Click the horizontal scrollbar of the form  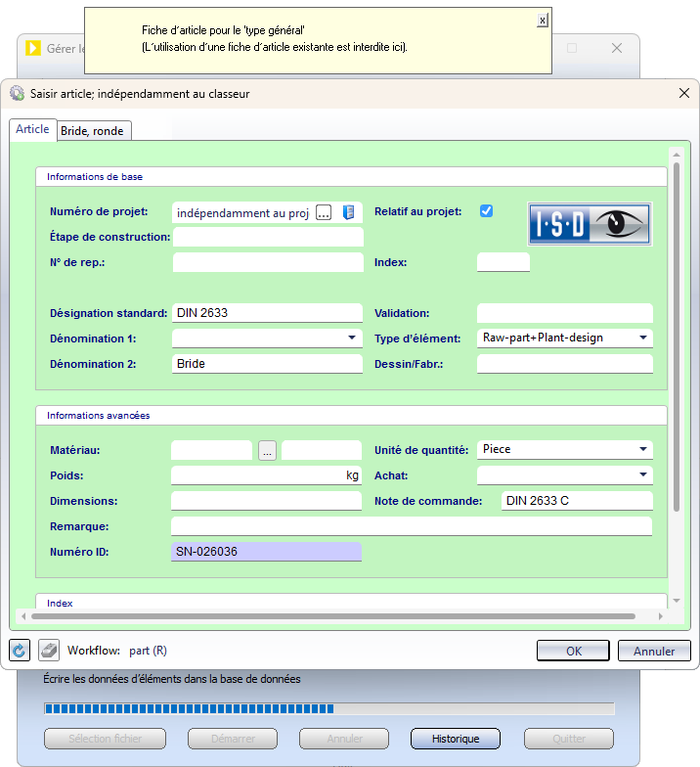pyautogui.click(x=333, y=616)
